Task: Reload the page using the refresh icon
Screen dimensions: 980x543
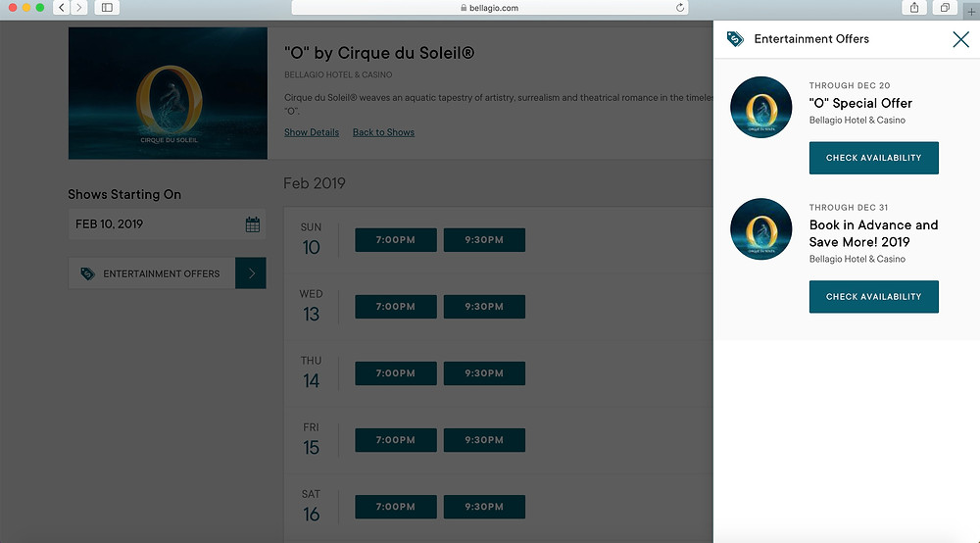Action: pos(680,8)
